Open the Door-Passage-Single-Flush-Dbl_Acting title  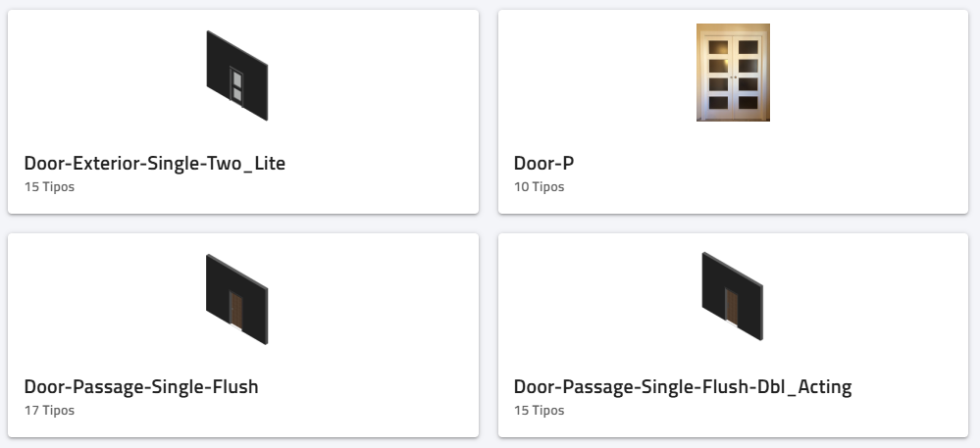pos(683,386)
